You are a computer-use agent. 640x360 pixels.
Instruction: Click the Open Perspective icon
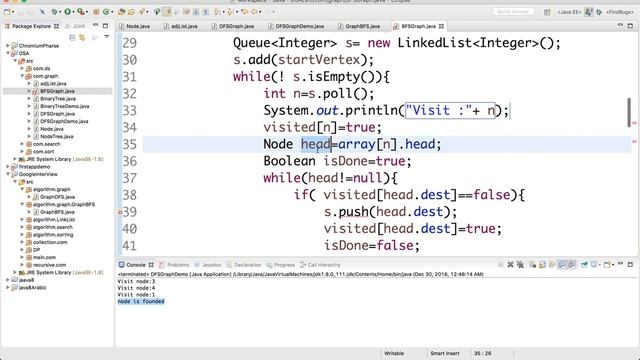(x=547, y=12)
